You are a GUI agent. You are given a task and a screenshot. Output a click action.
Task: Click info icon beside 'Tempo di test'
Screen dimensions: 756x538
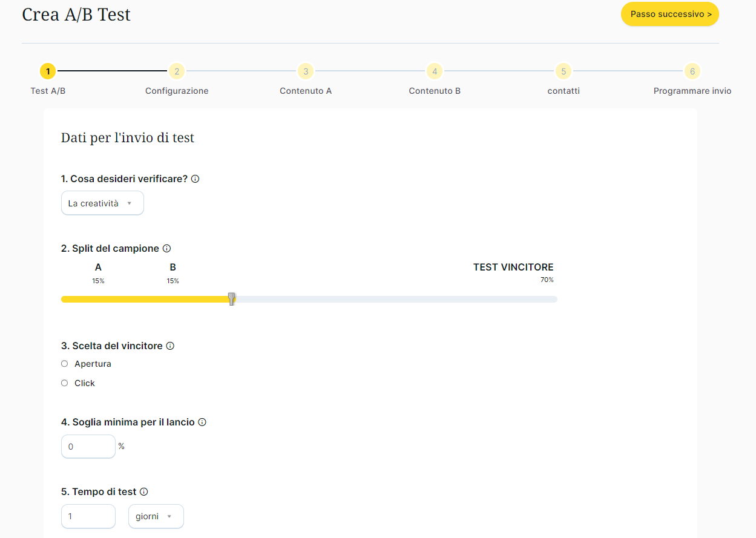pyautogui.click(x=144, y=492)
